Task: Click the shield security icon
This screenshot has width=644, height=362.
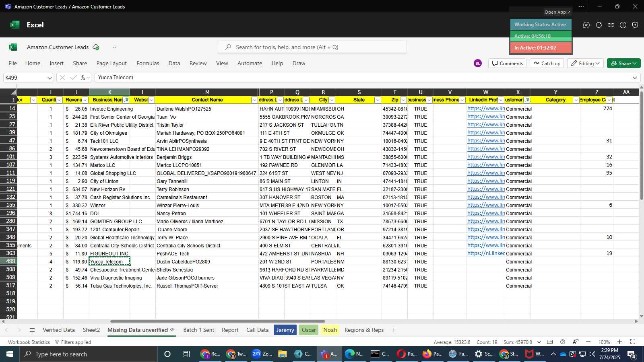Action: 635,25
